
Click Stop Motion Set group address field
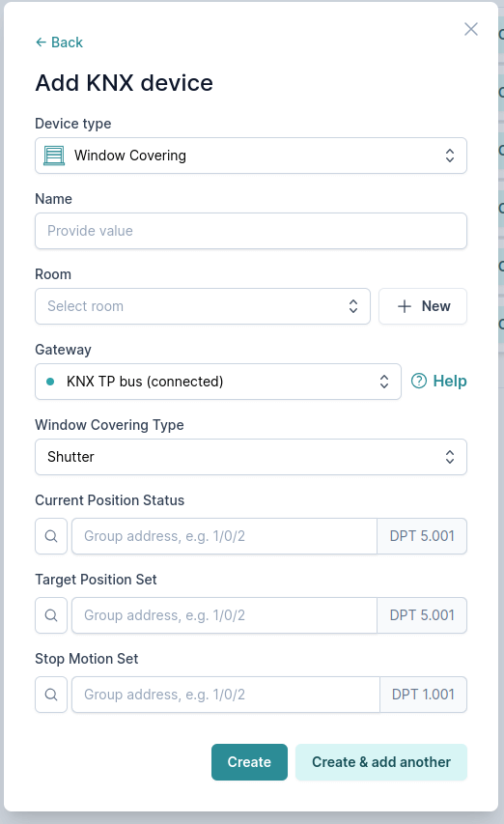(226, 695)
